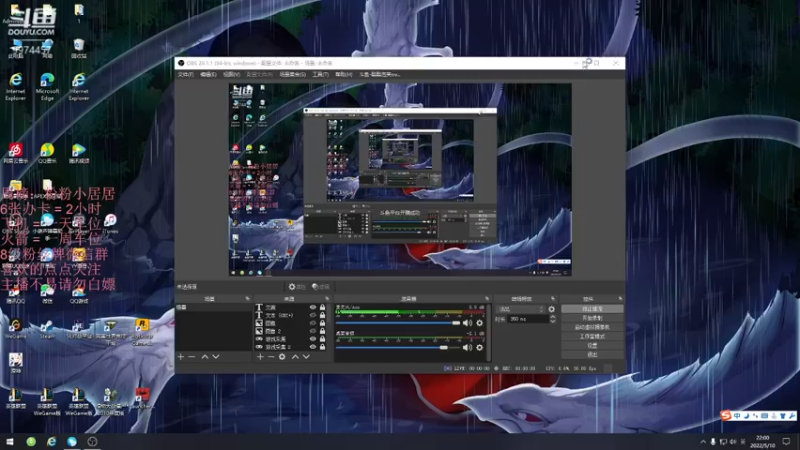Open the 视图(V) menu
This screenshot has width=800, height=450.
pos(231,74)
